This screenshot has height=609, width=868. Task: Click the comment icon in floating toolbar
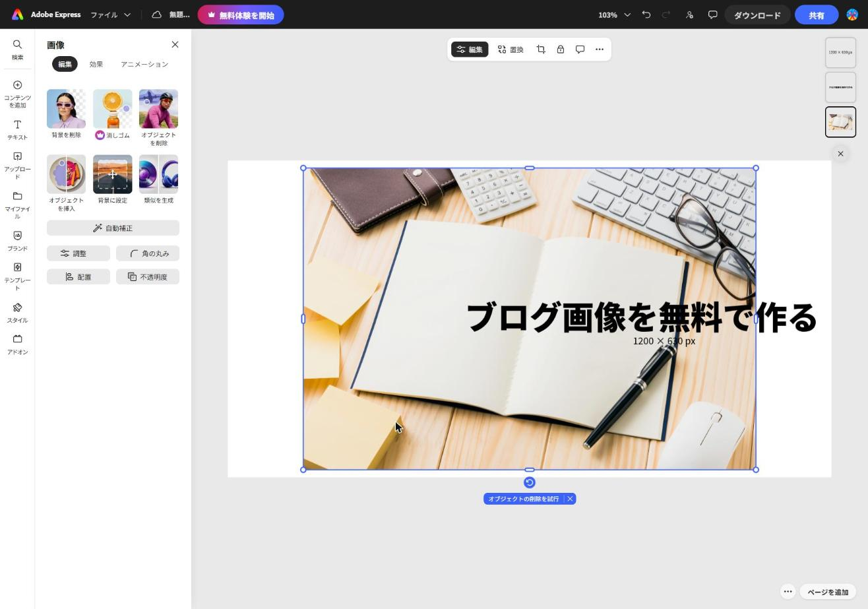[580, 49]
